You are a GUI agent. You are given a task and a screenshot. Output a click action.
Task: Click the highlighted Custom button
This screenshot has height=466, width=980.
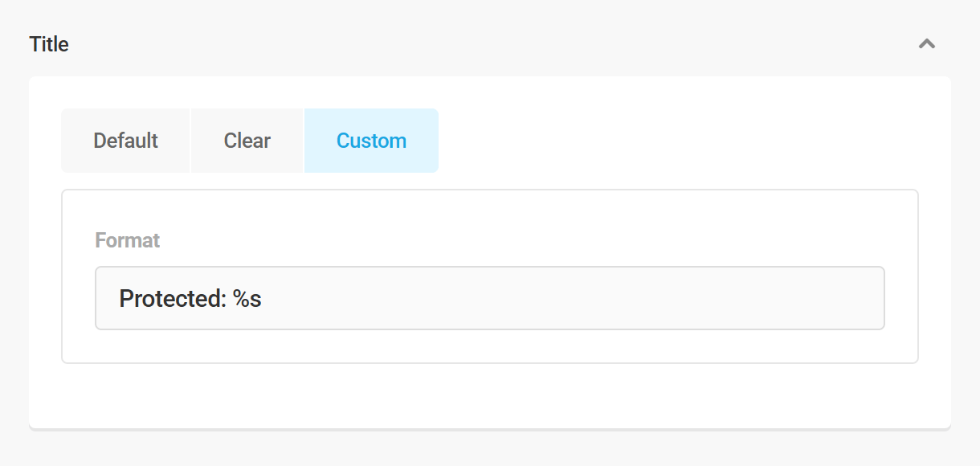pos(371,140)
